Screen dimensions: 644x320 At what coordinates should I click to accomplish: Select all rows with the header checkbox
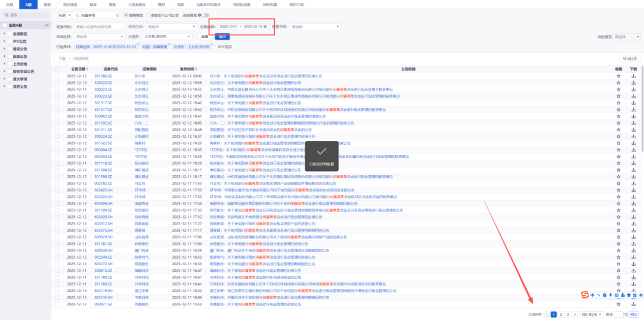(x=57, y=69)
